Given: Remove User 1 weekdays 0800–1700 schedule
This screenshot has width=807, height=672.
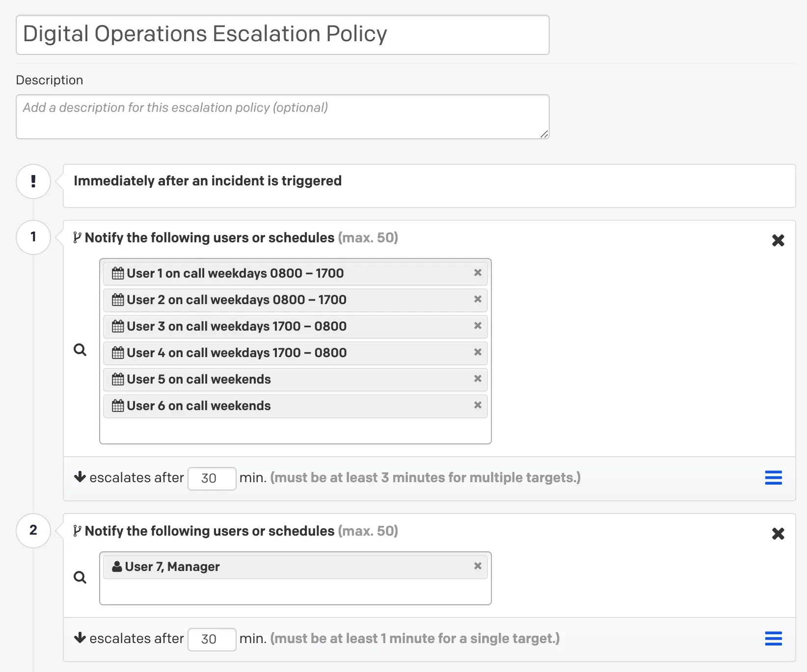Looking at the screenshot, I should tap(477, 273).
